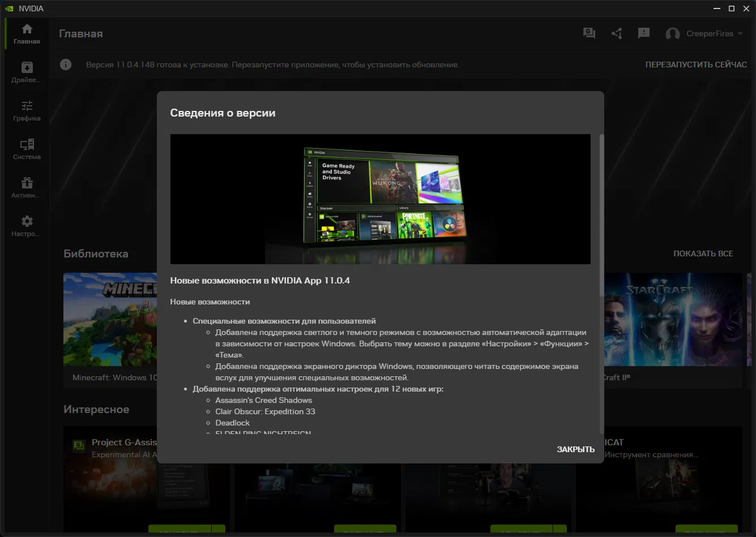Click the feedback exclamation icon in top bar
The image size is (756, 537).
tap(644, 33)
